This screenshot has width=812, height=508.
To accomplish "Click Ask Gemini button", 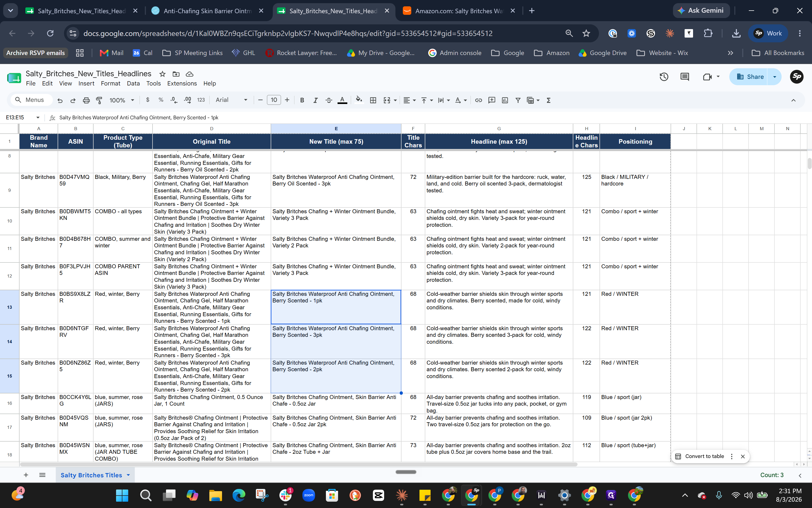I will click(701, 11).
